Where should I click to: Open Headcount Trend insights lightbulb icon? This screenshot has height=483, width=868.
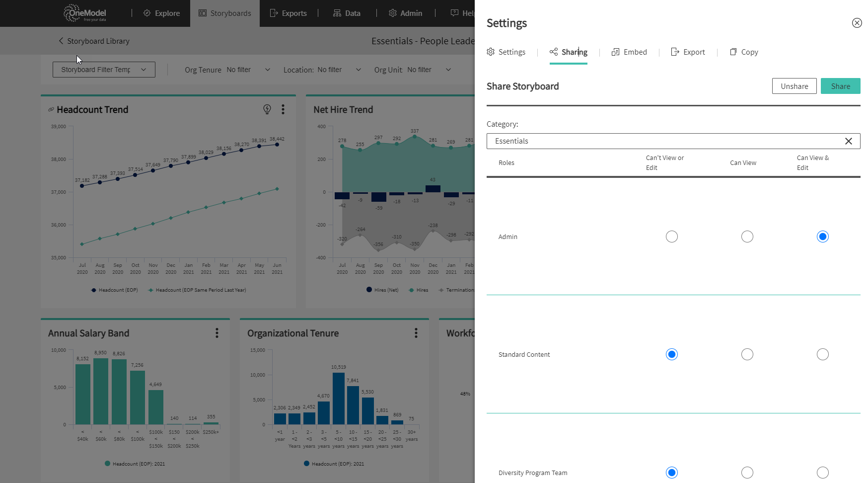coord(267,109)
